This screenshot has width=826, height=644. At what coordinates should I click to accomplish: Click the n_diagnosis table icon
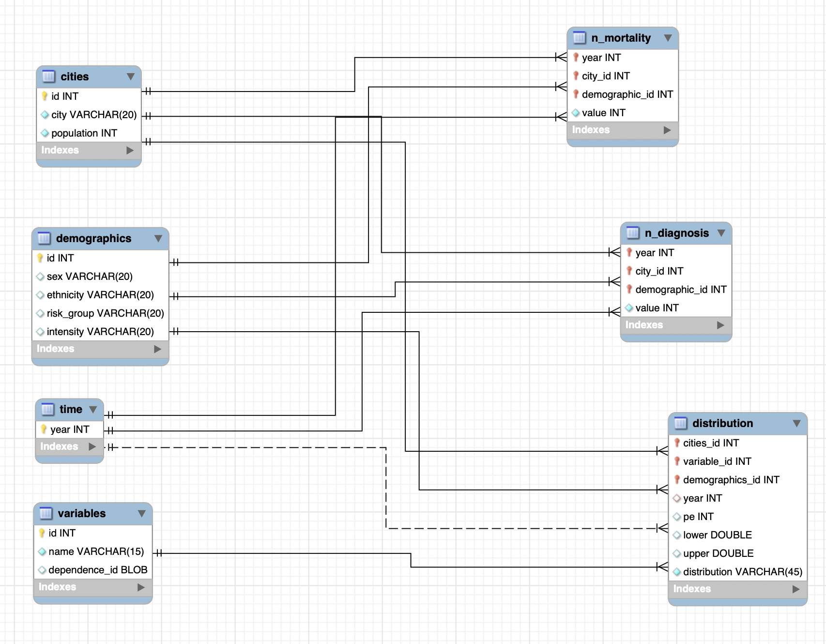click(x=633, y=233)
